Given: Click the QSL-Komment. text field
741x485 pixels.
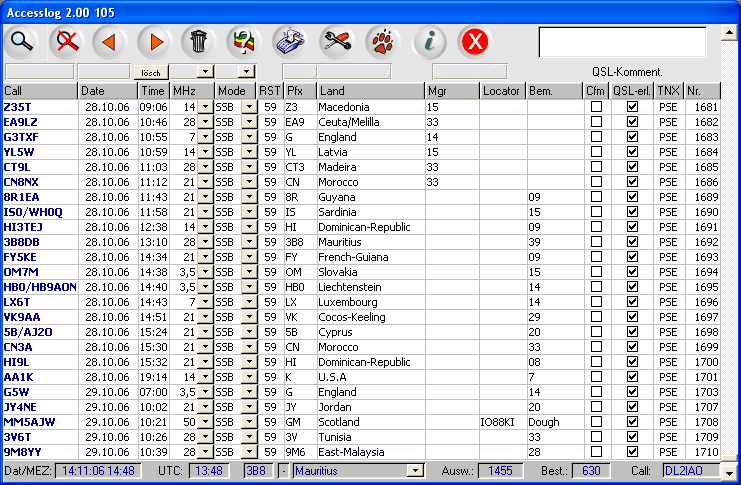Looking at the screenshot, I should [x=622, y=42].
